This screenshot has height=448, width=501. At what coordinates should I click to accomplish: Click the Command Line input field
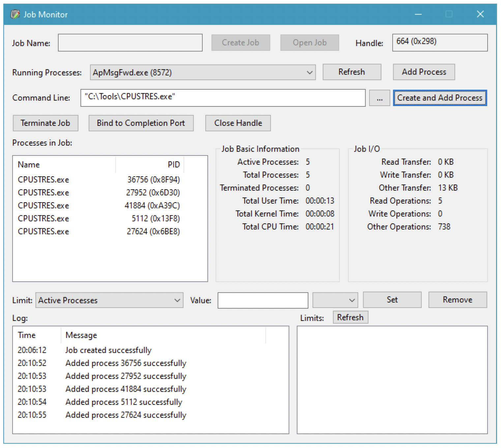[x=223, y=98]
